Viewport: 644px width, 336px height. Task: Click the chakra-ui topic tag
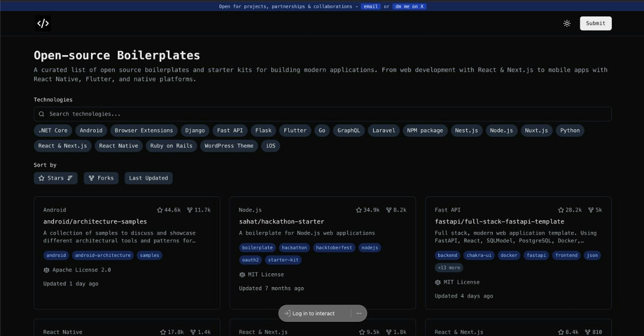(x=479, y=255)
